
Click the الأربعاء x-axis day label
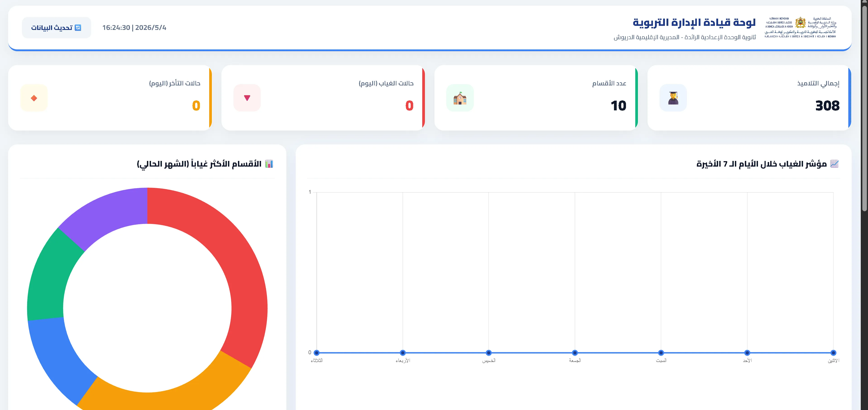point(403,360)
